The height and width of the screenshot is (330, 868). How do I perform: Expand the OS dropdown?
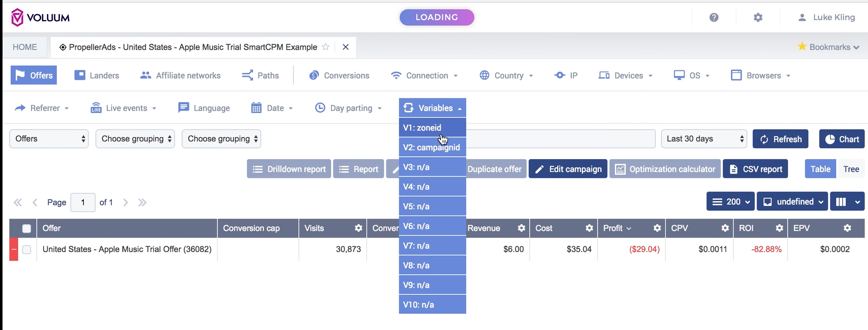(691, 75)
